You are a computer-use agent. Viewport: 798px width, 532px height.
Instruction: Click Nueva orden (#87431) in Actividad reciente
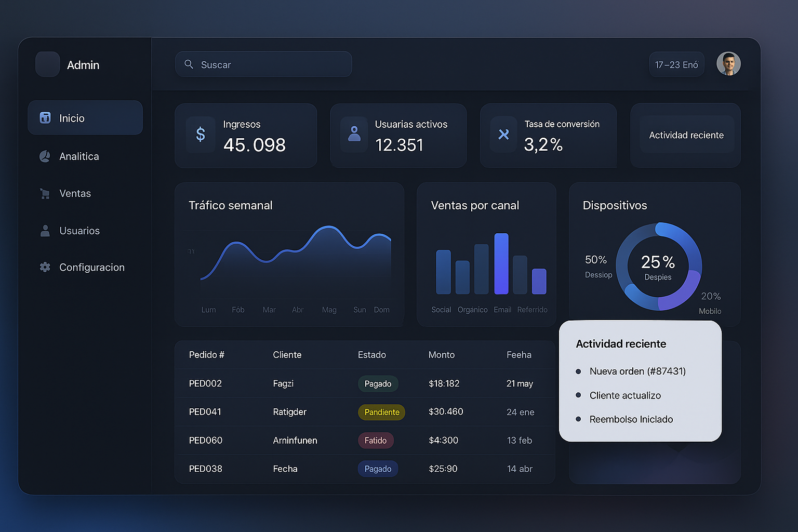pyautogui.click(x=637, y=371)
